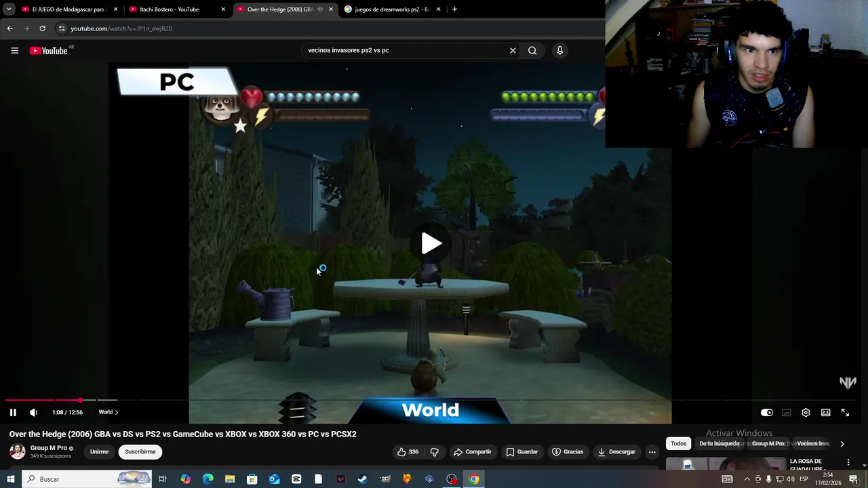Clear the YouTube search box text
The image size is (868, 488).
click(513, 50)
